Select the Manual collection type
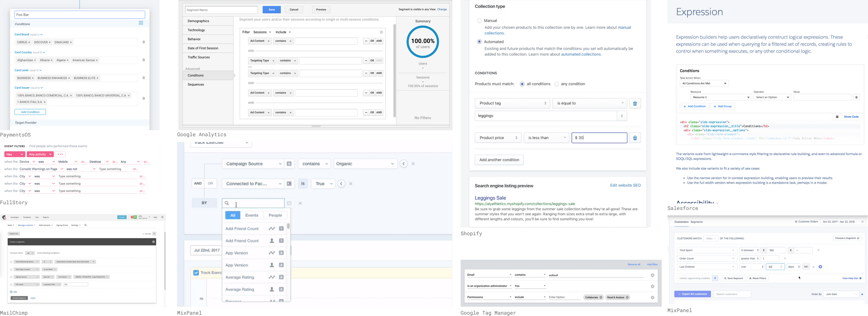Viewport: 868px width, 316px height. [x=479, y=21]
